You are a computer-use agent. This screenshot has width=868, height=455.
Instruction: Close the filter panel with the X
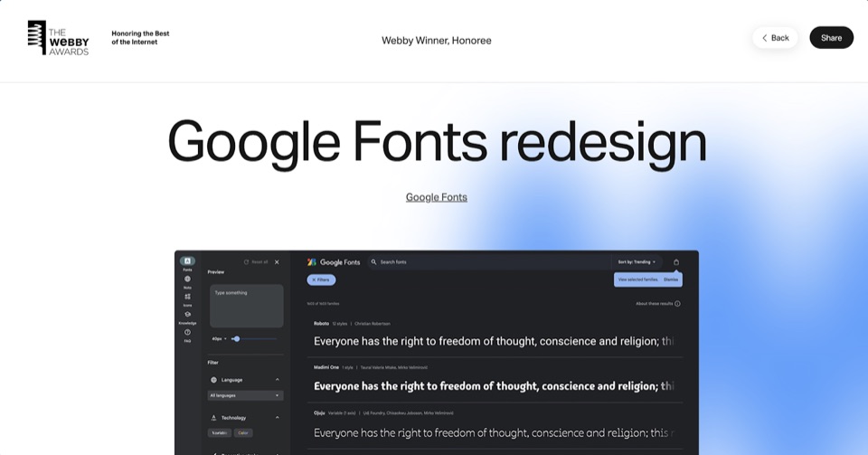click(x=277, y=261)
